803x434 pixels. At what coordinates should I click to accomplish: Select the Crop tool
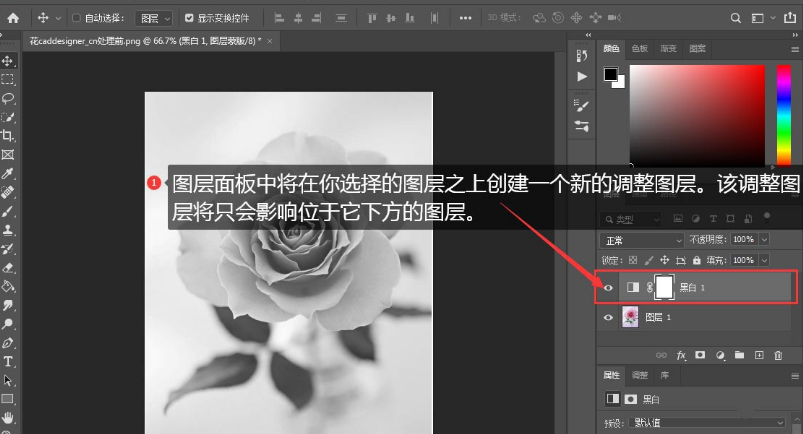tap(8, 136)
